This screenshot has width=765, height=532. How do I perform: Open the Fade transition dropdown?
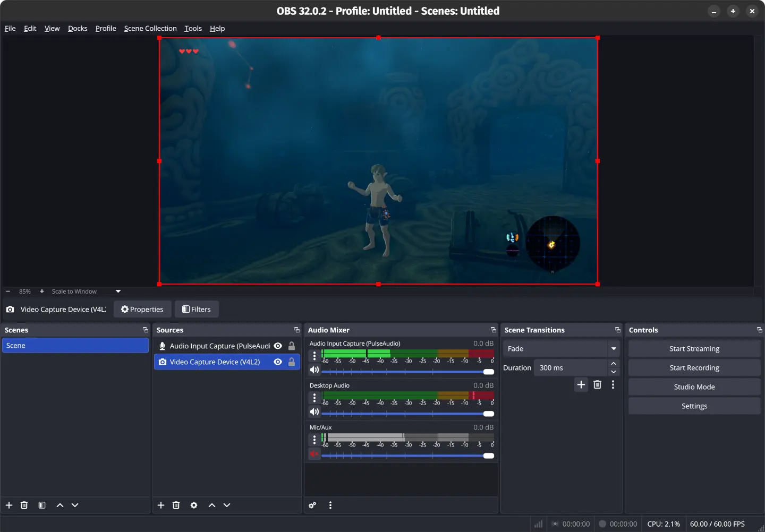click(x=614, y=348)
